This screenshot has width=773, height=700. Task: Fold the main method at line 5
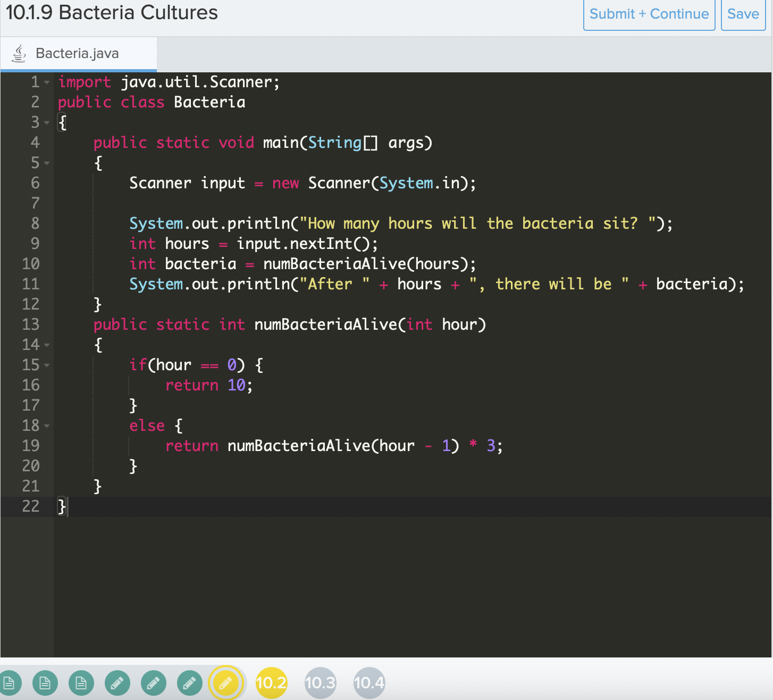[47, 163]
